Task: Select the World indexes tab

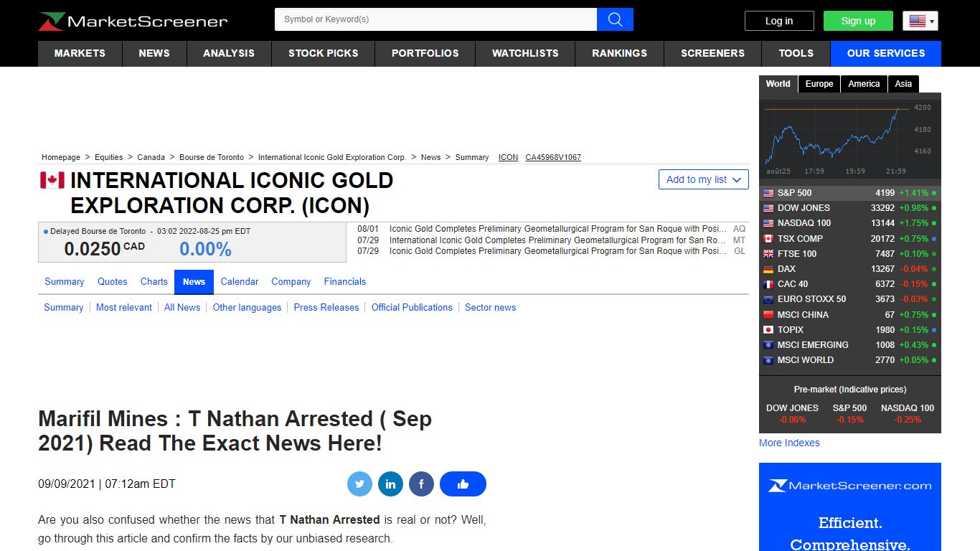Action: click(x=778, y=84)
